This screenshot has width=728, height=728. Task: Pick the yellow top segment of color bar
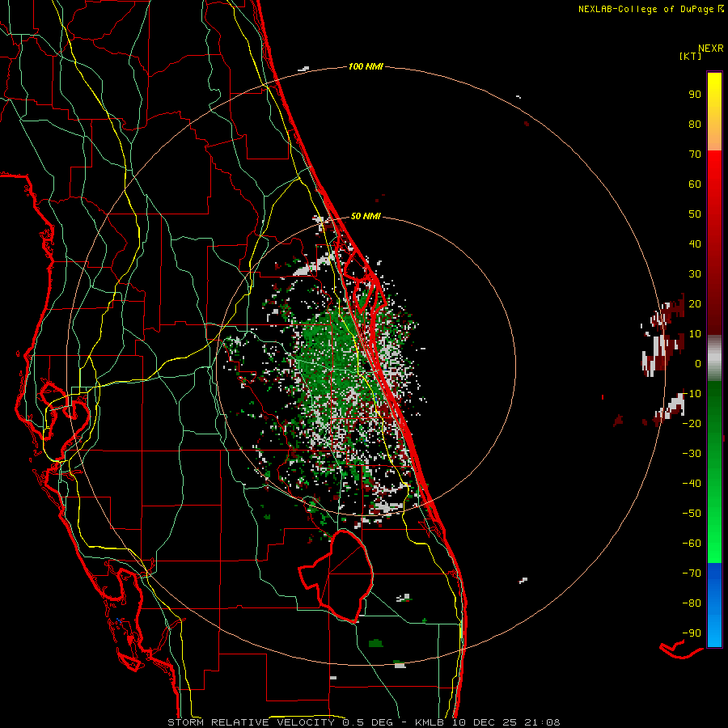(x=714, y=112)
